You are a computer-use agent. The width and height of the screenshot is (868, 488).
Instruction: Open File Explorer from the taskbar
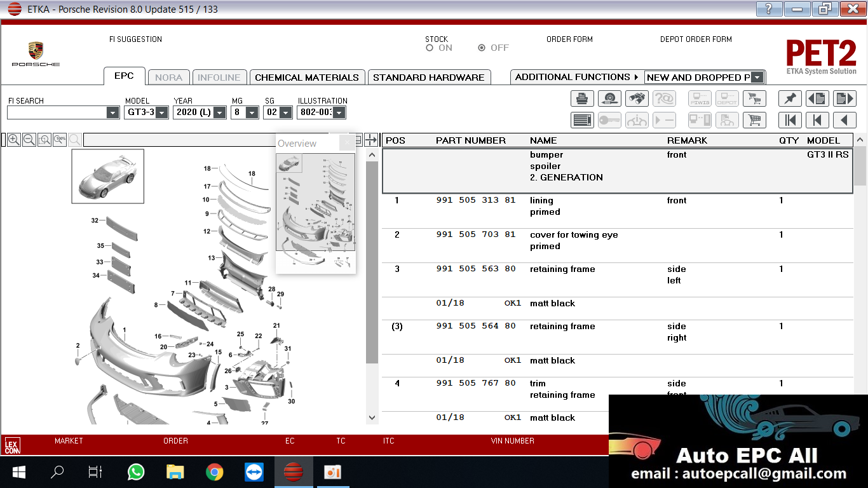[x=175, y=472]
